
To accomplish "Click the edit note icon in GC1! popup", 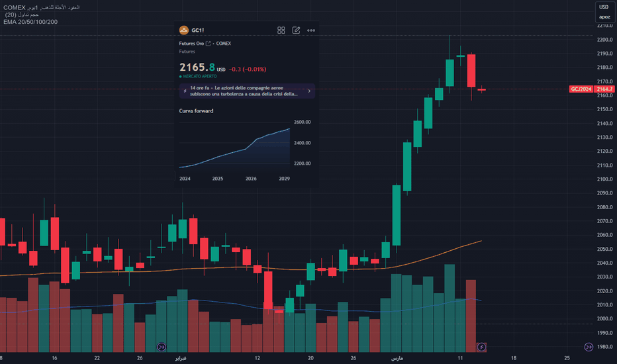I will [x=297, y=30].
